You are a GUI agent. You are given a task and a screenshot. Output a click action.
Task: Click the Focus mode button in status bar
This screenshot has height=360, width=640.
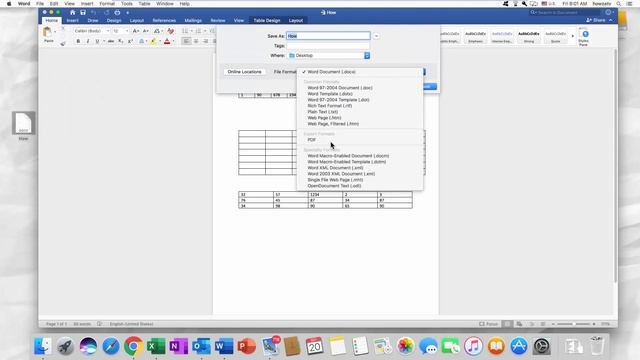click(x=489, y=324)
